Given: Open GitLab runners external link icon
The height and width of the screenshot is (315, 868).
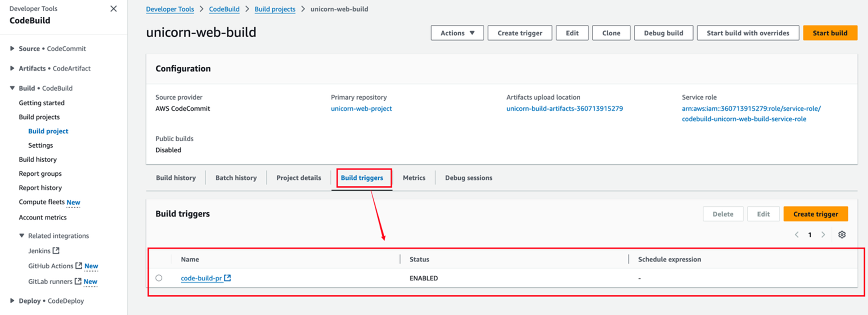Looking at the screenshot, I should point(78,281).
